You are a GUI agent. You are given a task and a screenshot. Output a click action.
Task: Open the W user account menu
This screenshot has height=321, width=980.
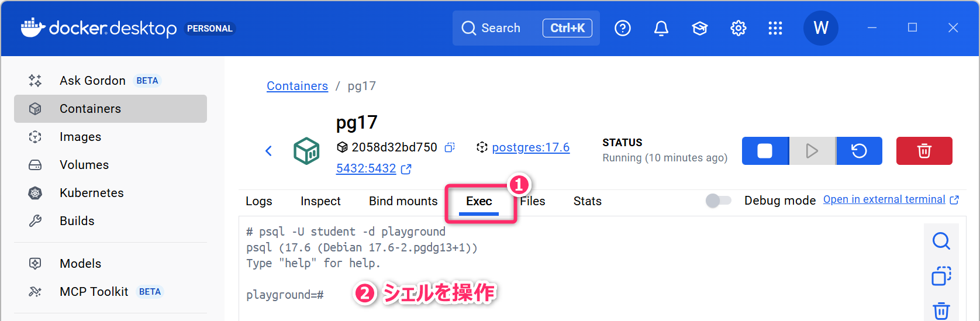(x=820, y=28)
